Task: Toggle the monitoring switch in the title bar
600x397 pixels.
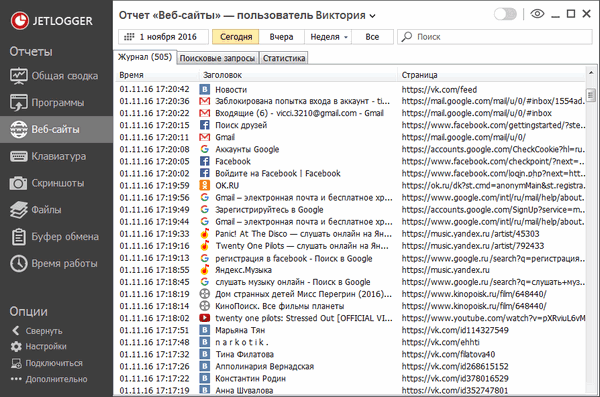Action: (505, 15)
